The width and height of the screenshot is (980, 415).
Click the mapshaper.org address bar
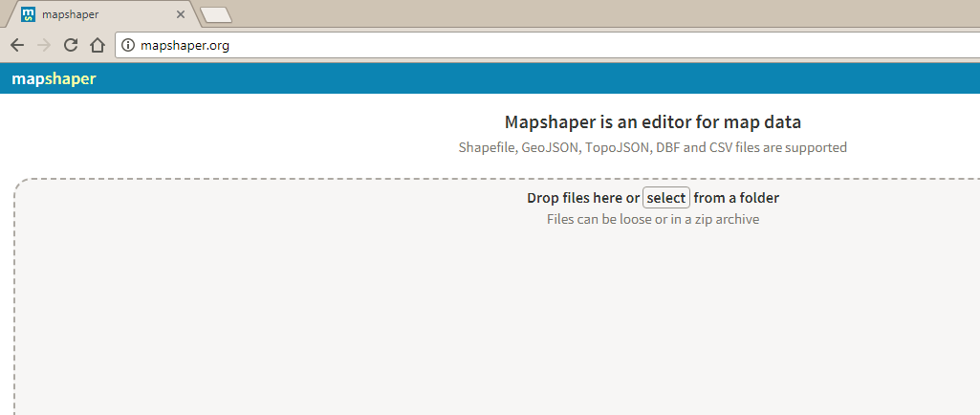pyautogui.click(x=547, y=45)
